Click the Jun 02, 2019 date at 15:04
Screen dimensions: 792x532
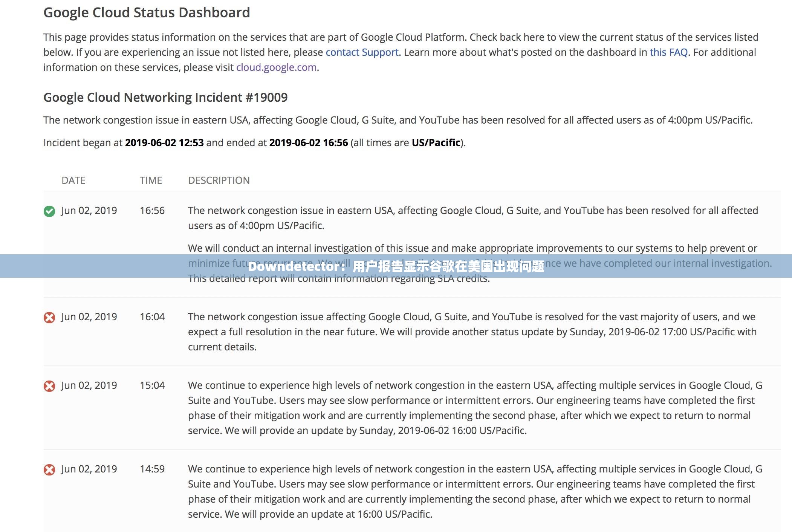89,385
